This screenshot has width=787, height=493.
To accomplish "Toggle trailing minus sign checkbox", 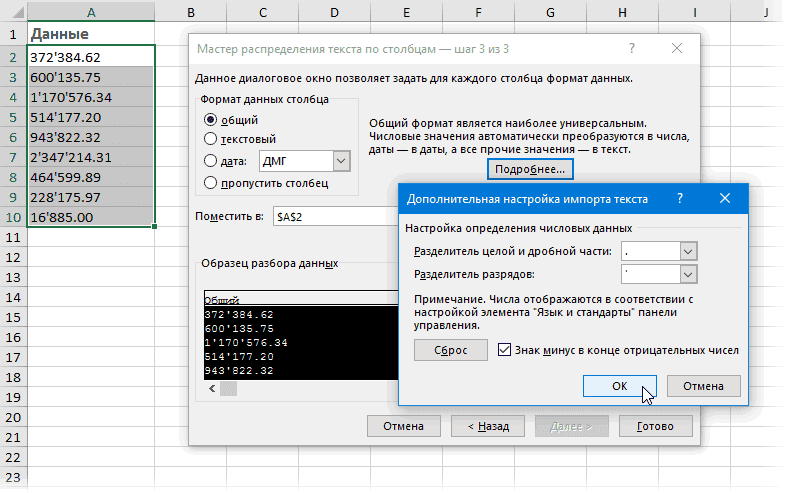I will [504, 350].
